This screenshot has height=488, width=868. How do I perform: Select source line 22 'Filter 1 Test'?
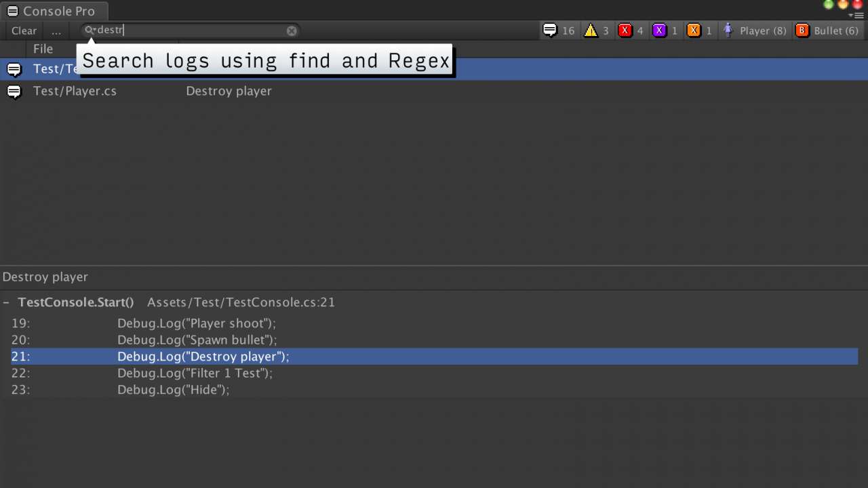click(x=434, y=373)
